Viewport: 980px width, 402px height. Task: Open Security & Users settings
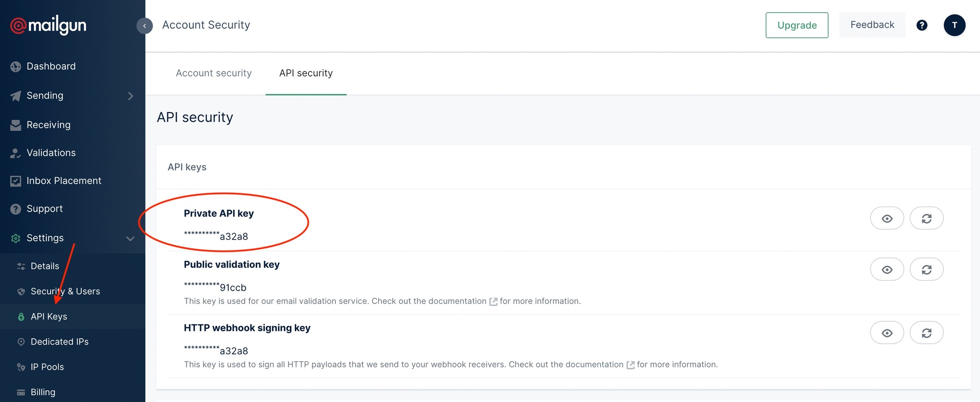(x=65, y=292)
